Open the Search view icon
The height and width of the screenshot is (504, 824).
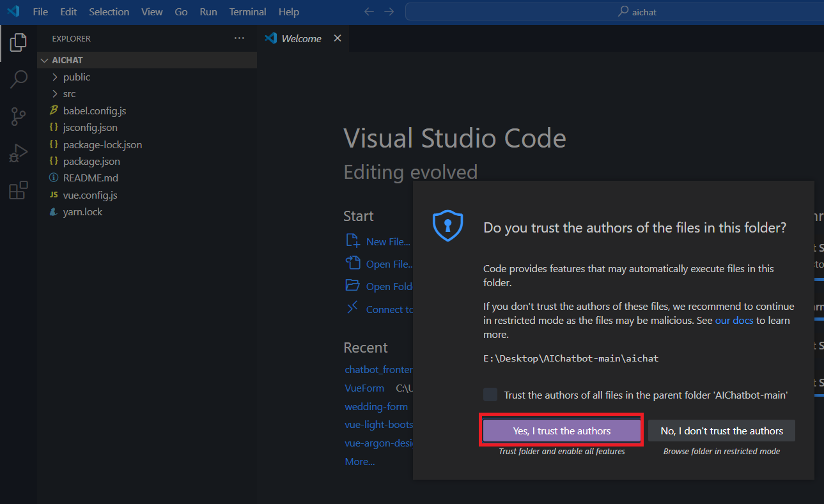point(19,79)
